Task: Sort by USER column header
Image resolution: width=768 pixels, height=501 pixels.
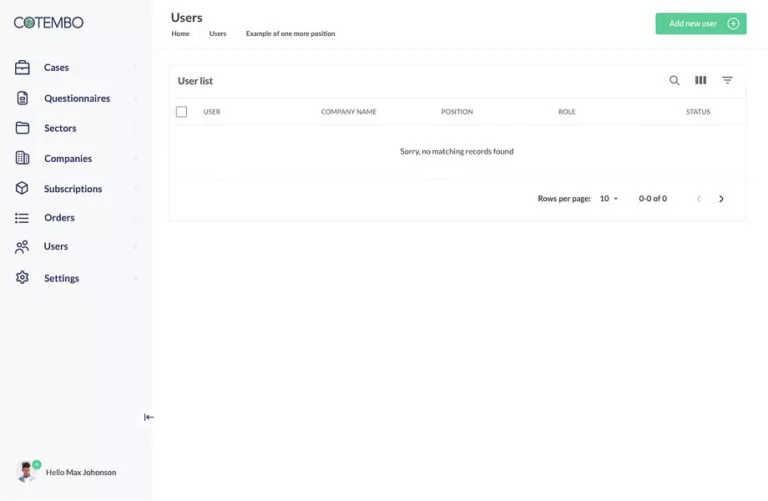Action: click(x=212, y=112)
